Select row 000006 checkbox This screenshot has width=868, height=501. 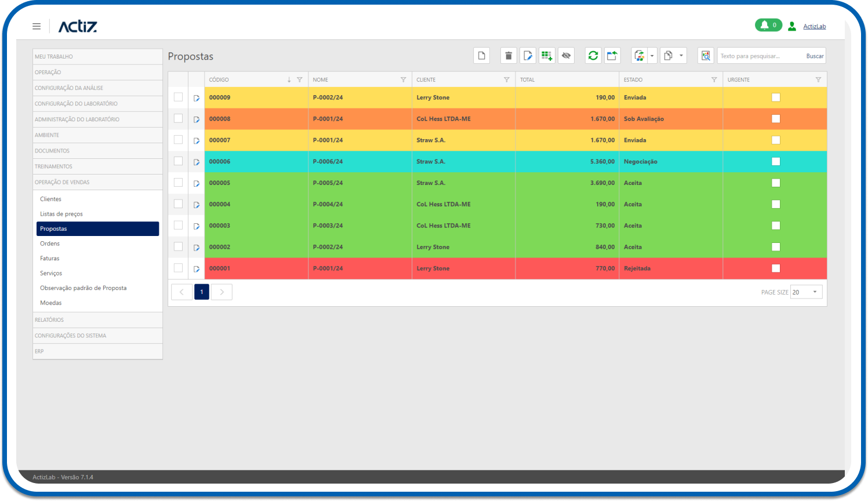pos(178,161)
